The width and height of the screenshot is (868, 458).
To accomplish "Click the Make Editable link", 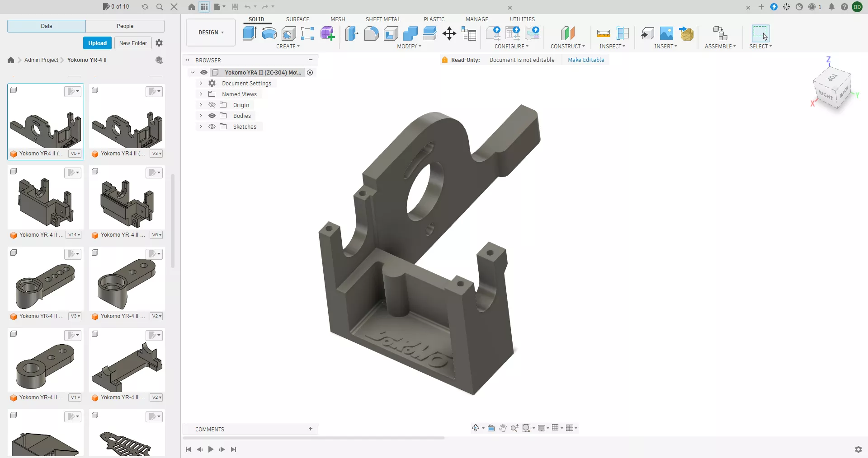I will (x=586, y=60).
